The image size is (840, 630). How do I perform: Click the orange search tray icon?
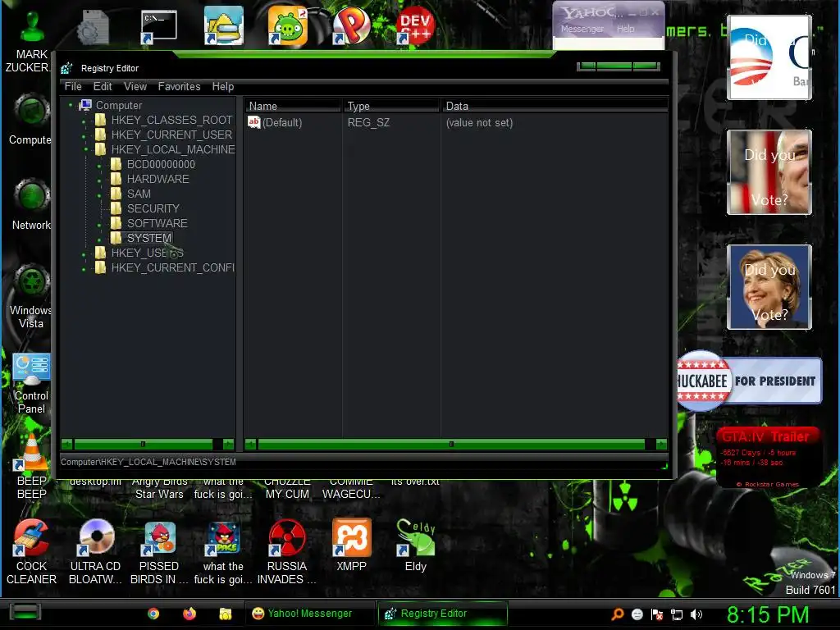tap(618, 614)
